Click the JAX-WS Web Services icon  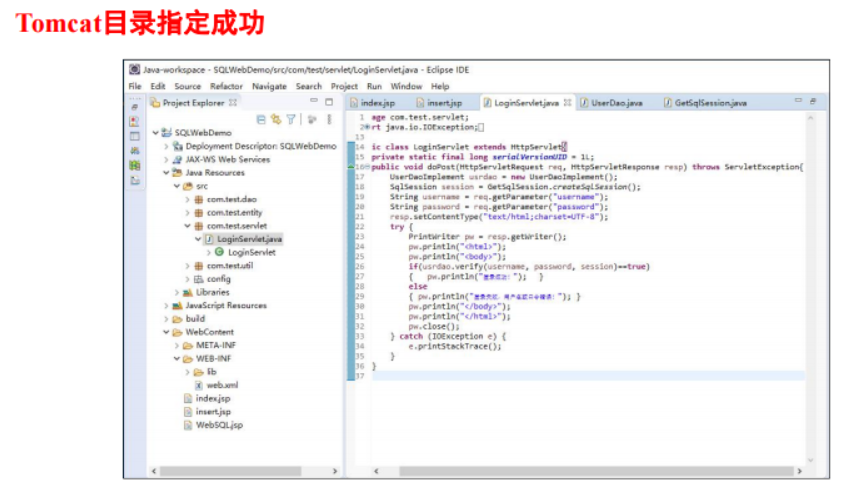coord(178,159)
